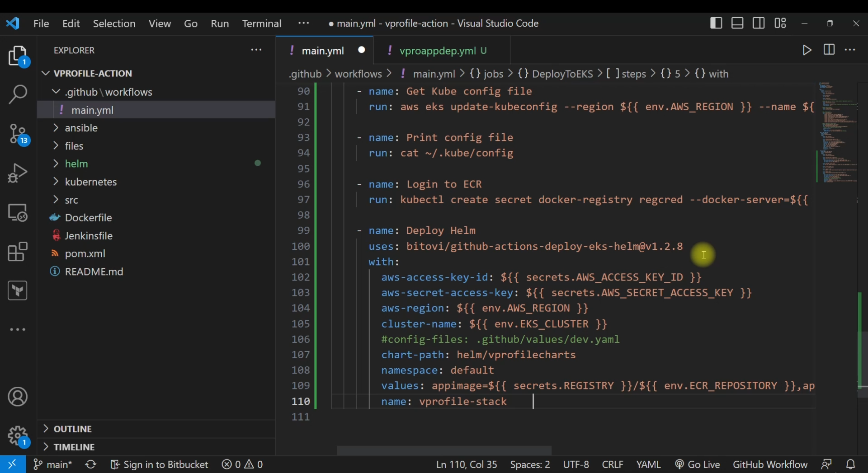Image resolution: width=868 pixels, height=473 pixels.
Task: Select main.yml in the explorer tree
Action: [x=156, y=110]
